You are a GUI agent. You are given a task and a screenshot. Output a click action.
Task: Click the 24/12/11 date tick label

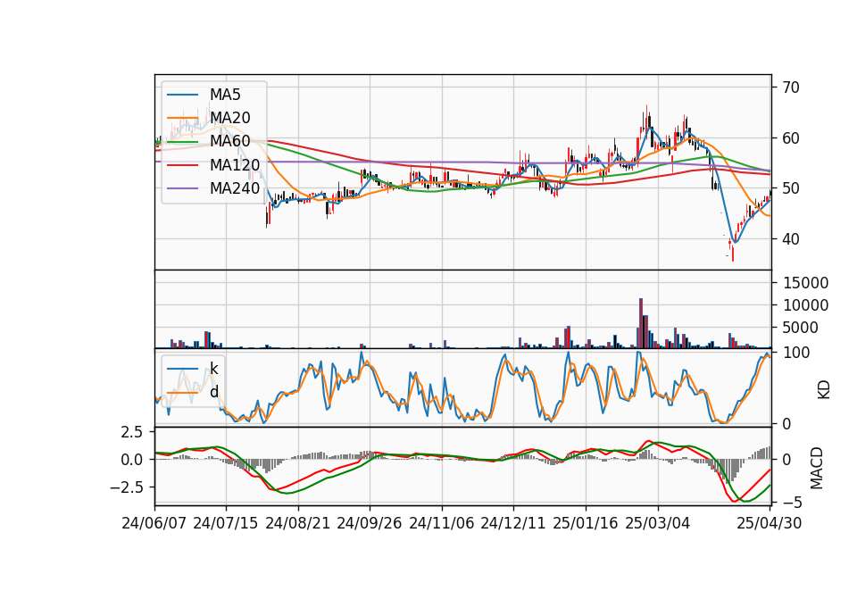tap(513, 523)
